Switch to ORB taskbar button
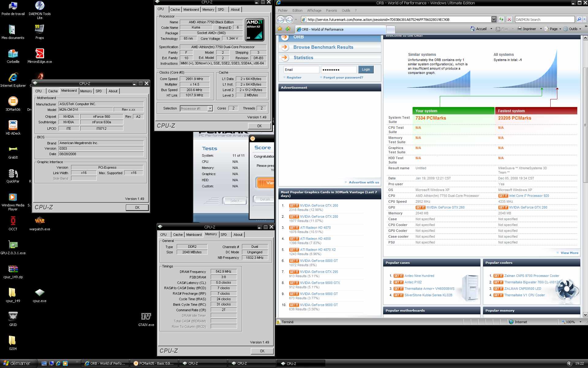The height and width of the screenshot is (368, 588). coord(105,363)
